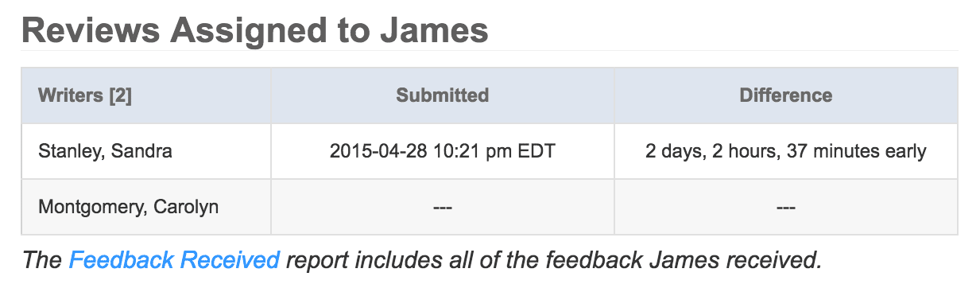
Task: Click the 2015-04-28 10:21 pm EDT timestamp
Action: (x=443, y=151)
